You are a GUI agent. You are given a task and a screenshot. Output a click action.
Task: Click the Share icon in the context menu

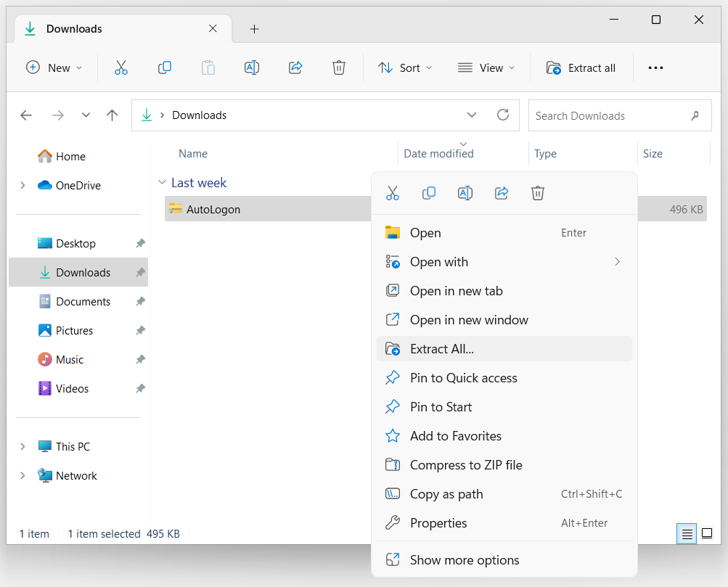(x=502, y=193)
